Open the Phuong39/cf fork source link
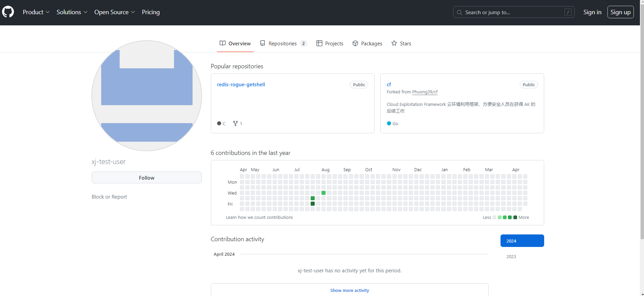644x296 pixels. point(425,92)
